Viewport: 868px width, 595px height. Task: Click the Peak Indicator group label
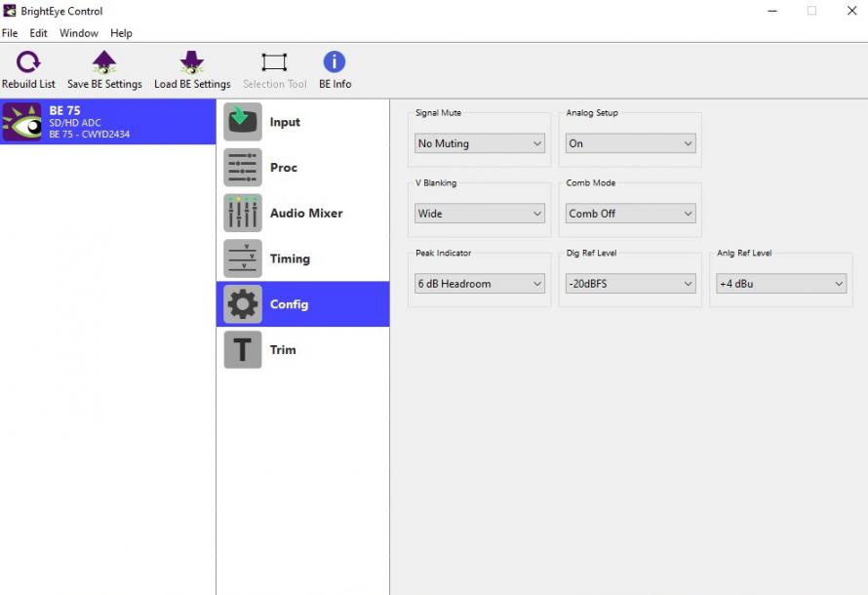443,253
